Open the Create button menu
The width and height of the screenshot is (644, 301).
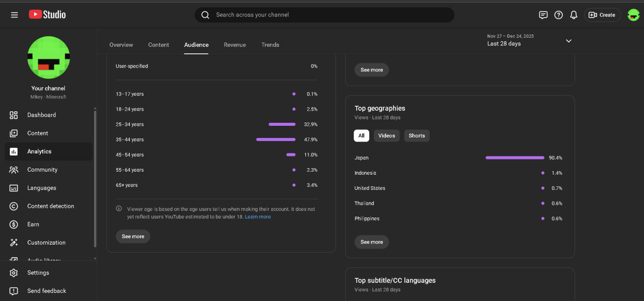coord(602,15)
